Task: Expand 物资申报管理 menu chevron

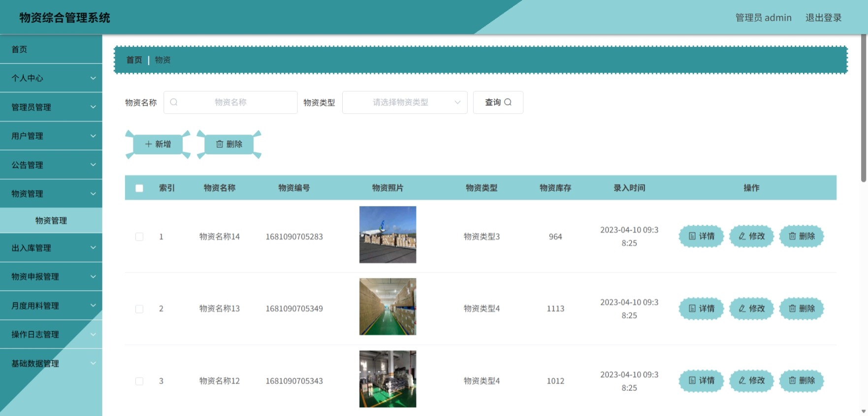Action: 93,277
